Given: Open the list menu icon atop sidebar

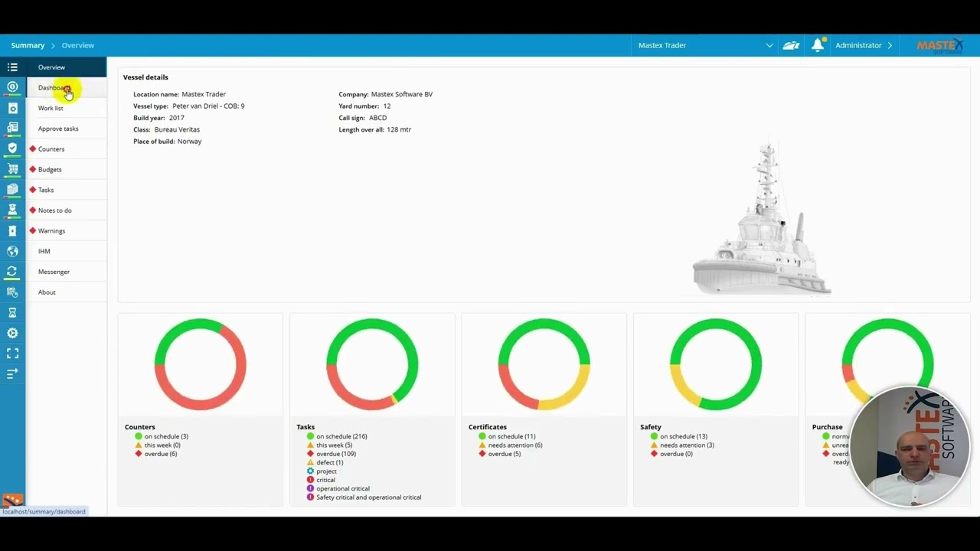Looking at the screenshot, I should tap(12, 67).
